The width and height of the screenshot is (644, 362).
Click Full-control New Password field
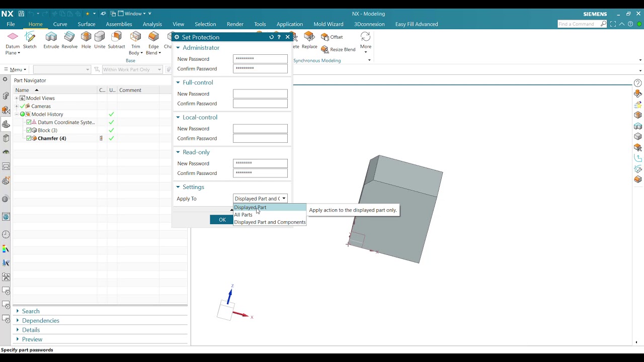[260, 94]
